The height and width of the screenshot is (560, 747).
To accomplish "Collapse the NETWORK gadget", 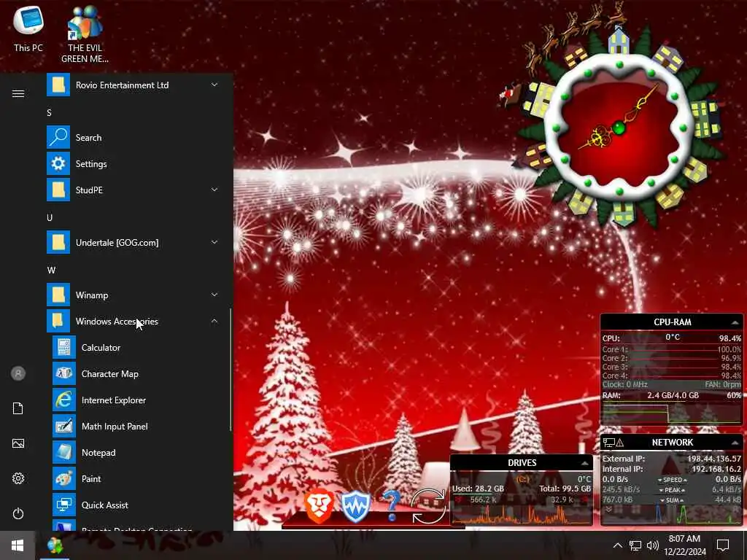I will coord(735,443).
